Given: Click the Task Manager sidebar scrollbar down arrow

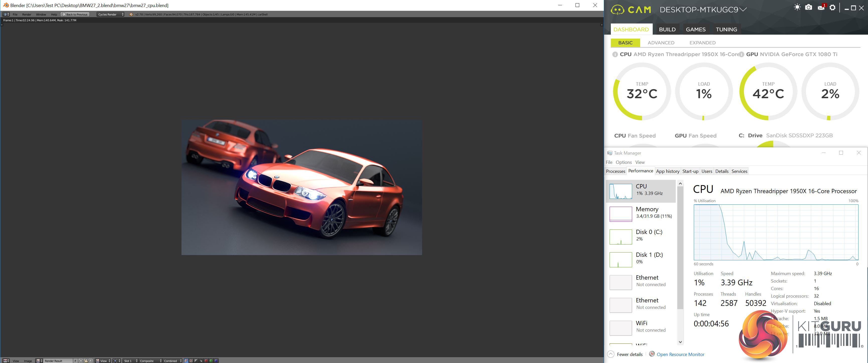Looking at the screenshot, I should click(x=680, y=342).
